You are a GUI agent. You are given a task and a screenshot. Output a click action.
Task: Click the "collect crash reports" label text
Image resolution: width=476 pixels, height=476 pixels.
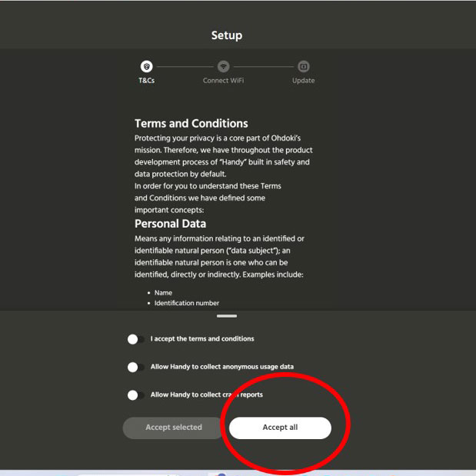pyautogui.click(x=207, y=395)
